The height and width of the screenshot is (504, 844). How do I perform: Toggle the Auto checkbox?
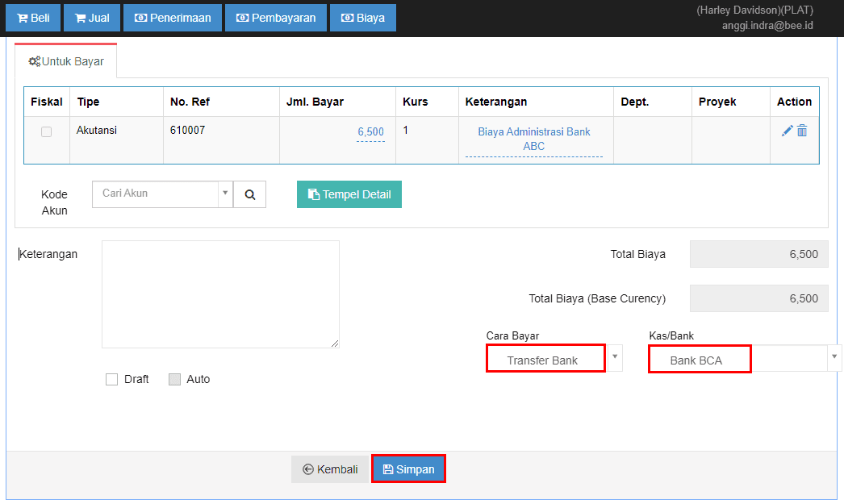click(x=174, y=379)
